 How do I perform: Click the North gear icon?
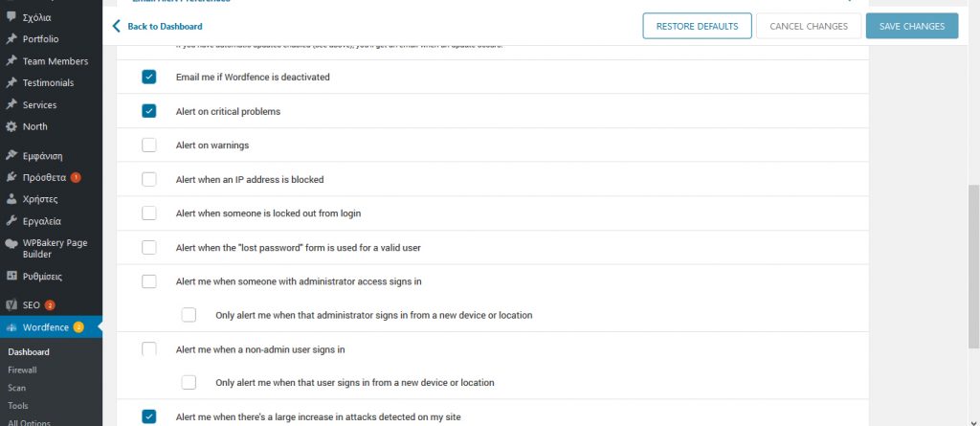(11, 126)
